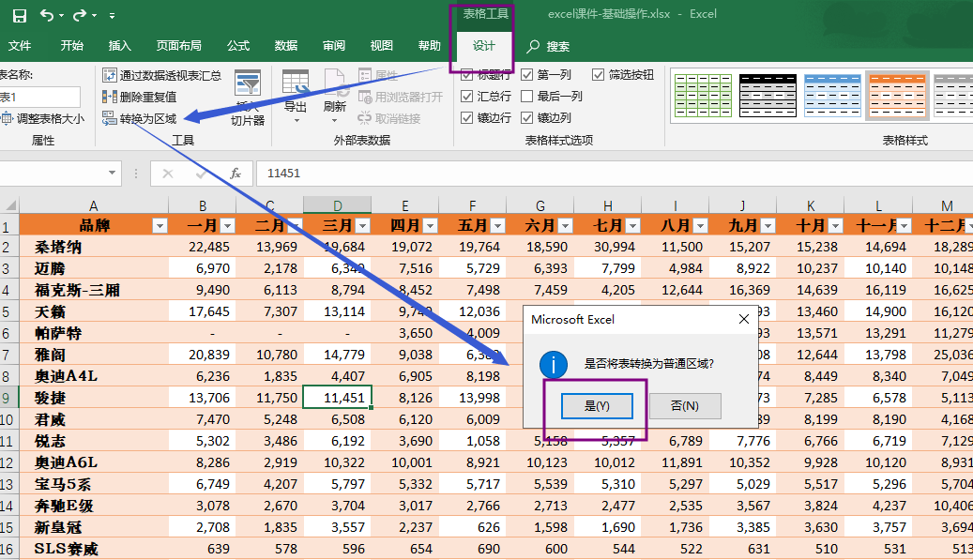Viewport: 973px width, 560px height.
Task: Redo the last action
Action: pyautogui.click(x=80, y=15)
